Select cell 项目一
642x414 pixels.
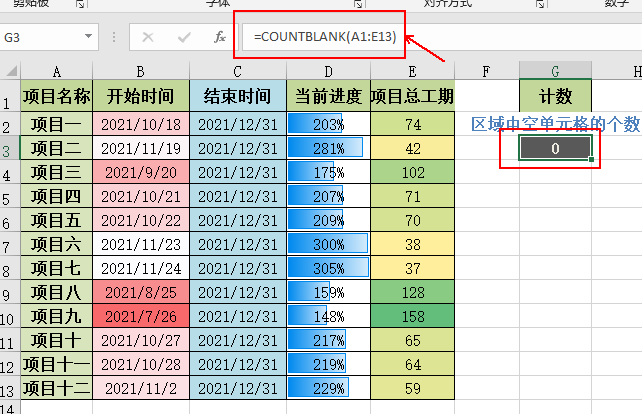pyautogui.click(x=57, y=124)
